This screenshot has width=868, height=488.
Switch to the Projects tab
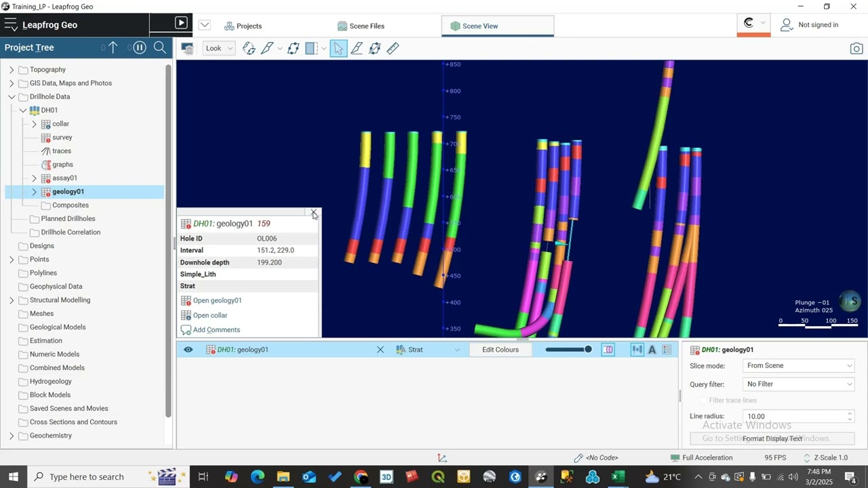coord(243,26)
